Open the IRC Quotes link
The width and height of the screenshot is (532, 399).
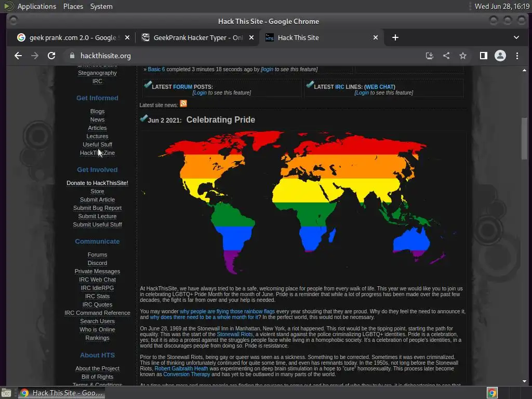pyautogui.click(x=97, y=304)
